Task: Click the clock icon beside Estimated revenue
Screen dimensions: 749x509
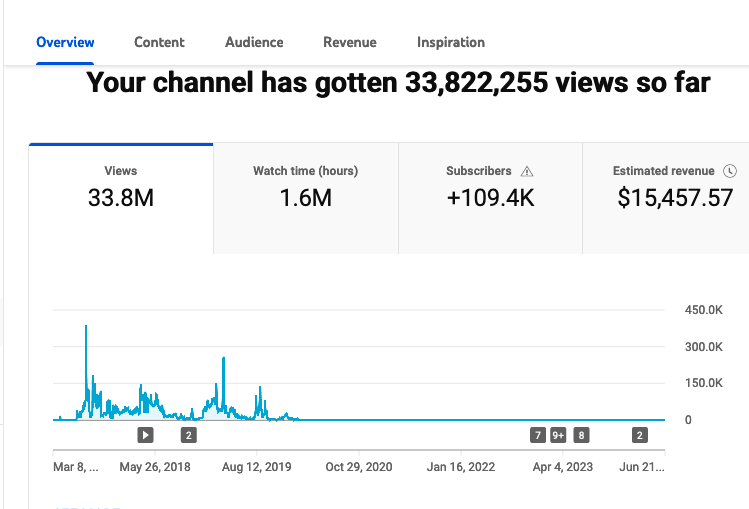Action: (730, 171)
